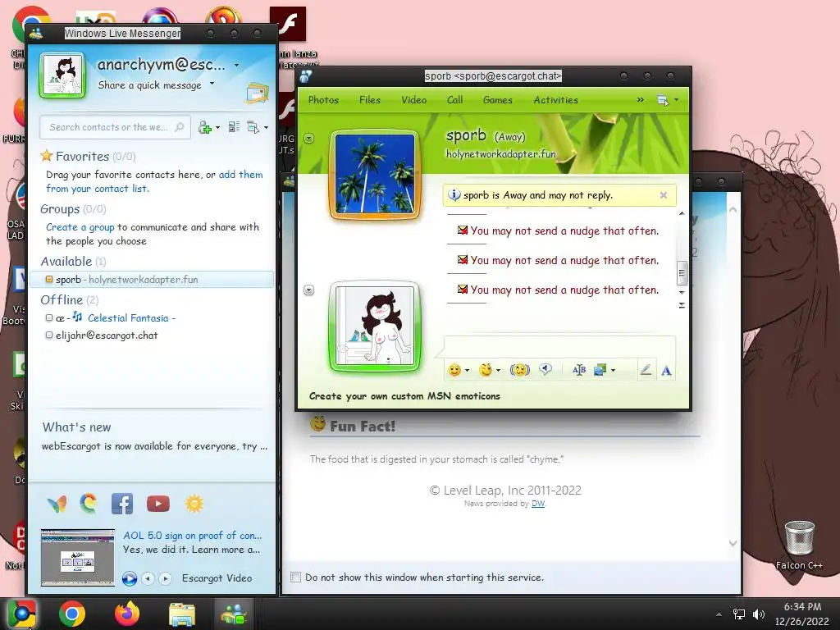The height and width of the screenshot is (630, 840).
Task: Expand the chat toolbar overflow chevron
Action: tap(640, 100)
